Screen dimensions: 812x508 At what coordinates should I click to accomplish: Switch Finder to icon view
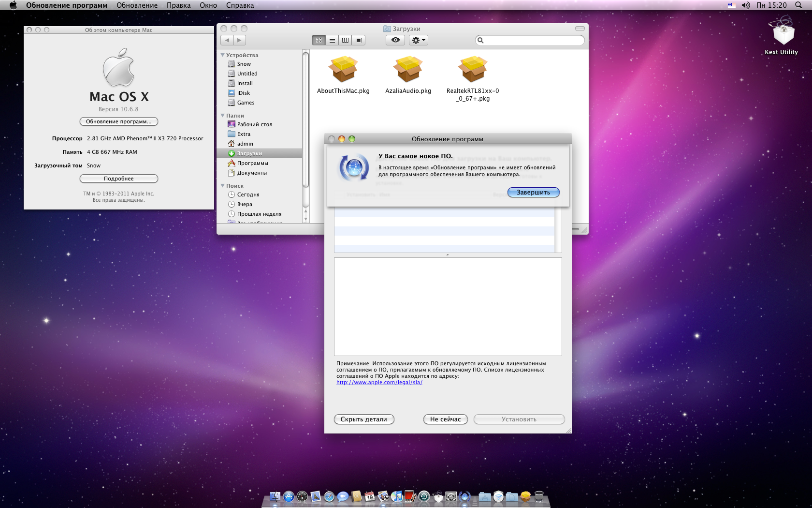[x=319, y=40]
